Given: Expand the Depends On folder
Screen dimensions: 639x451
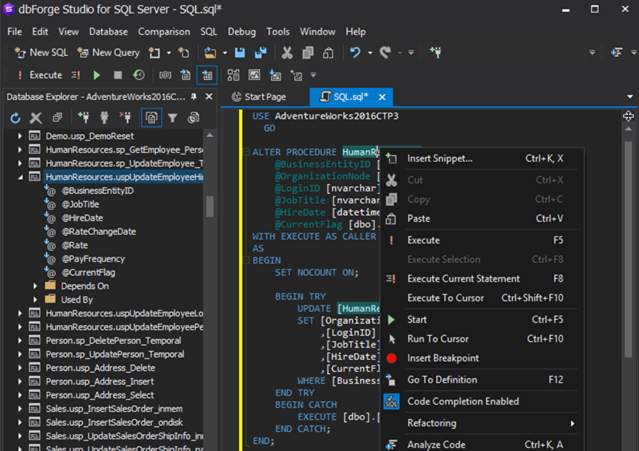Looking at the screenshot, I should pyautogui.click(x=36, y=286).
